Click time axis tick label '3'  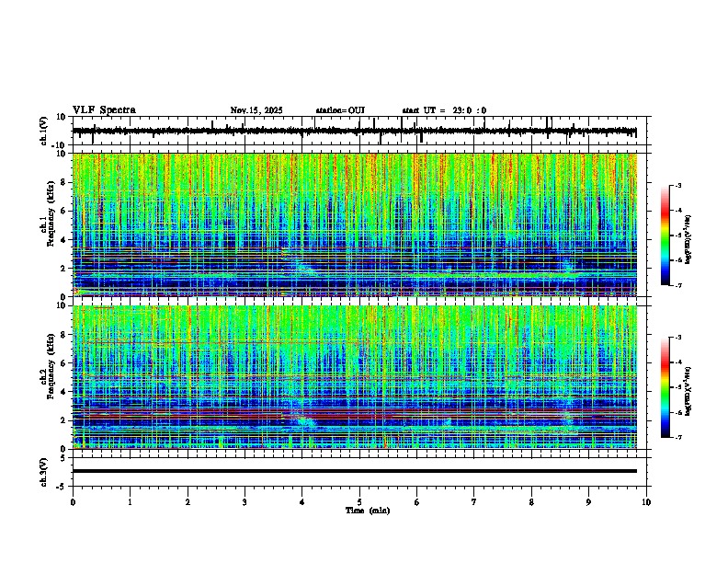(245, 502)
